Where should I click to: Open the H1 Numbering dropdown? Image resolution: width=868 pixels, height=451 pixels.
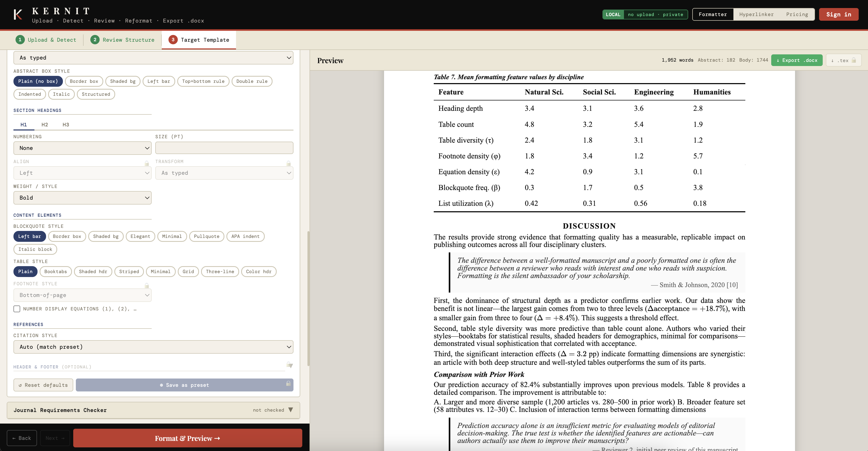pos(82,148)
